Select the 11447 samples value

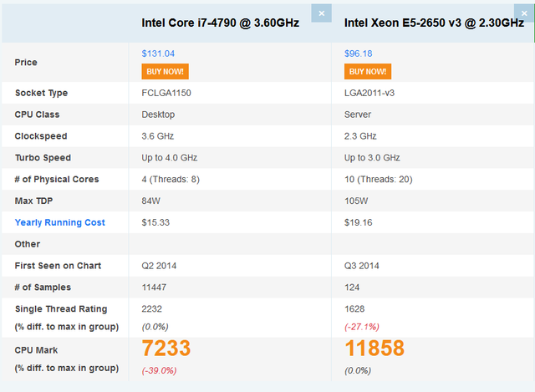(154, 288)
